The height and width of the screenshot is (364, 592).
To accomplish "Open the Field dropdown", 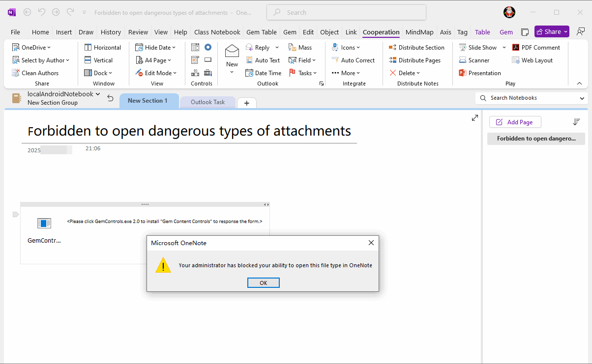I will (x=302, y=60).
